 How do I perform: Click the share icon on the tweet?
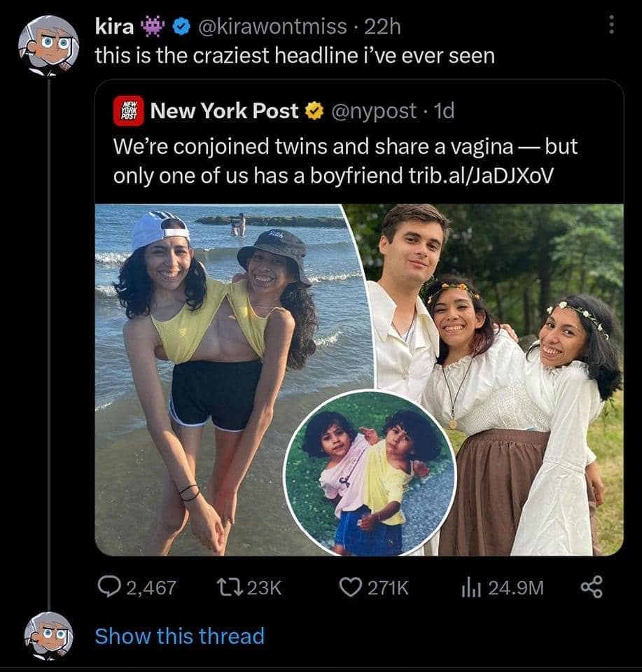(x=593, y=588)
